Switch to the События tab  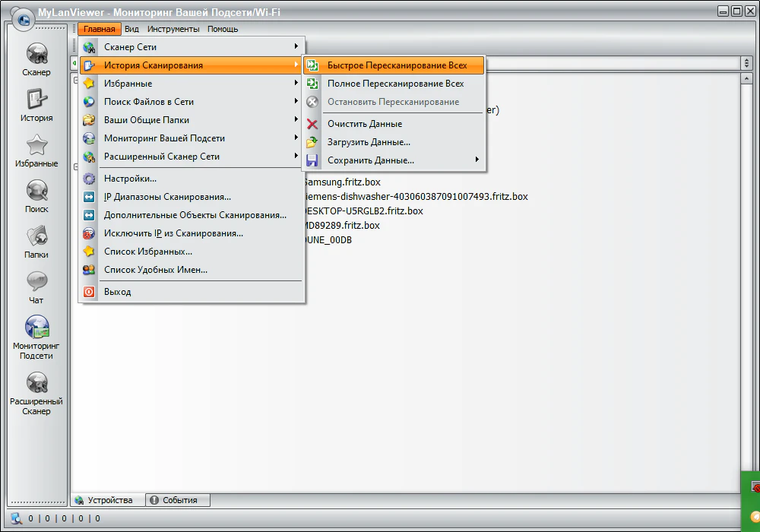178,500
